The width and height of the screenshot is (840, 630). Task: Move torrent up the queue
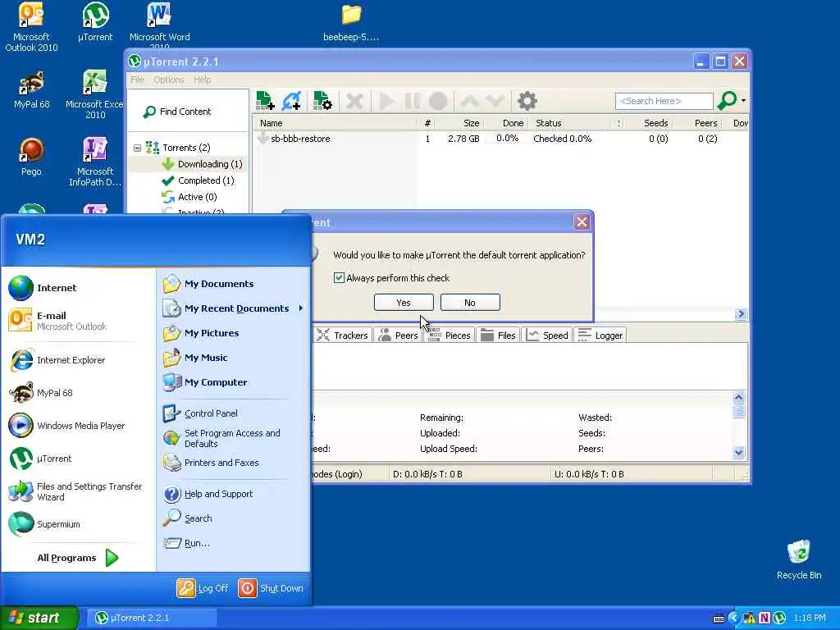click(x=469, y=101)
